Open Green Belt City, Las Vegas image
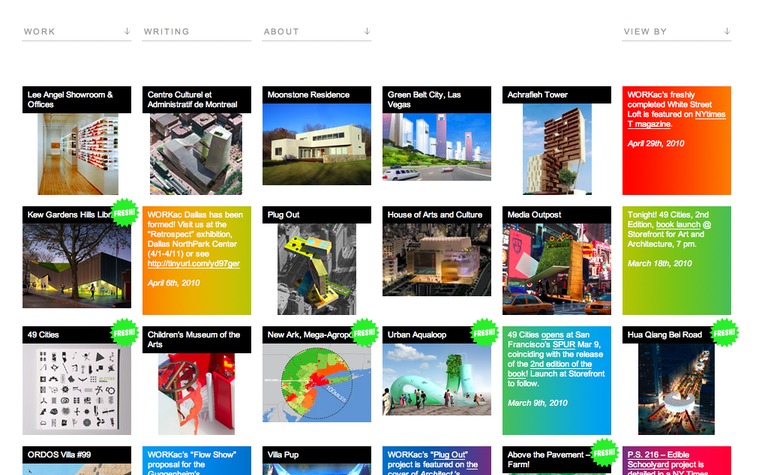 436,147
